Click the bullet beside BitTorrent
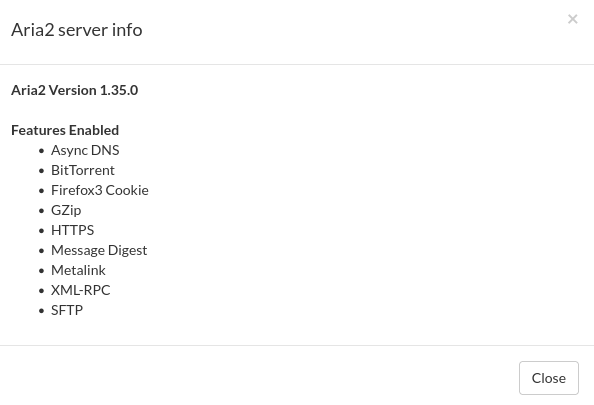 pos(41,171)
